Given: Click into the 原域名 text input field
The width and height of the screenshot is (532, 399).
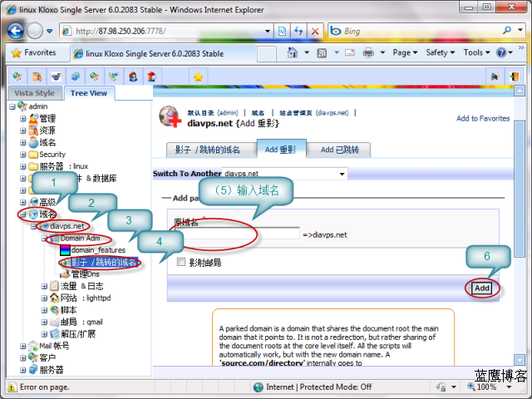Looking at the screenshot, I should pos(237,234).
